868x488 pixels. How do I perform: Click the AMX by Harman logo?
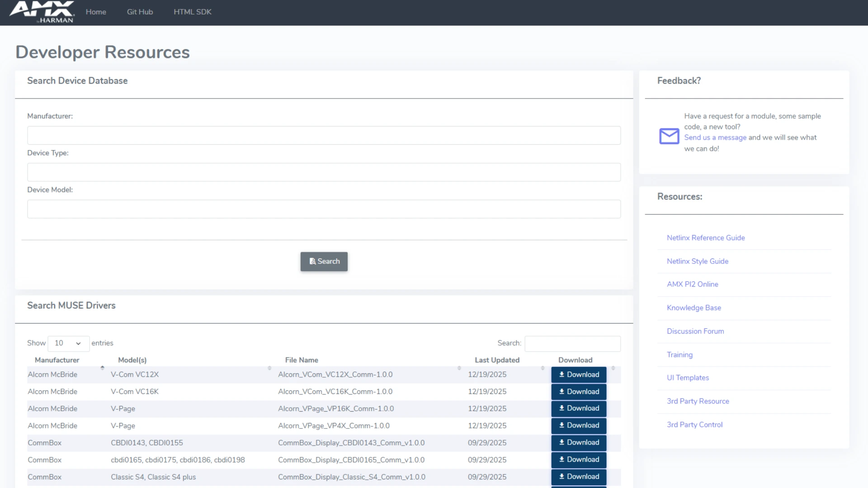pyautogui.click(x=42, y=12)
